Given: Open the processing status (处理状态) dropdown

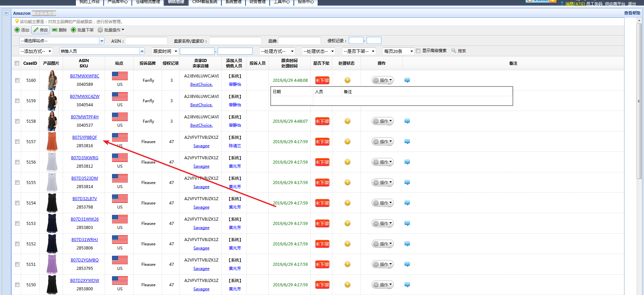Looking at the screenshot, I should click(x=319, y=51).
